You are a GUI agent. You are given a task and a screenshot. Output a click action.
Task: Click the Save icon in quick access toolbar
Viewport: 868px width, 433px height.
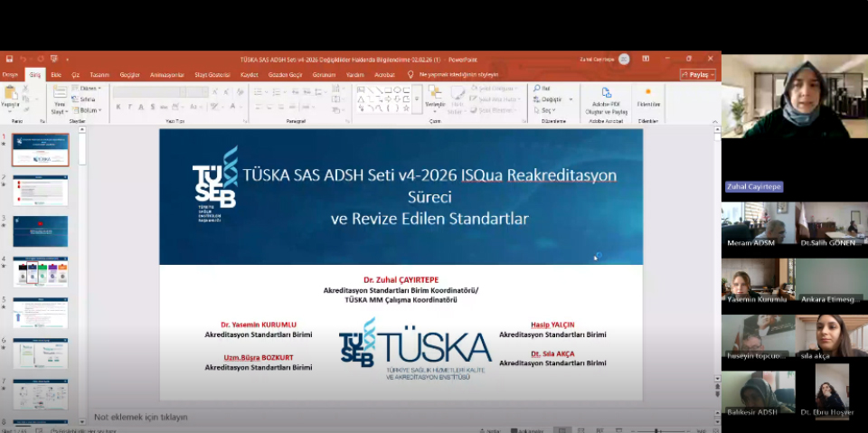pos(10,59)
